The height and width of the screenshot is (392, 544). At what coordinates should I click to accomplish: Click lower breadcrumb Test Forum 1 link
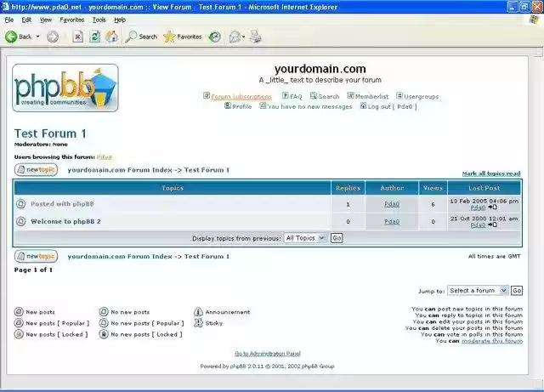pos(207,256)
